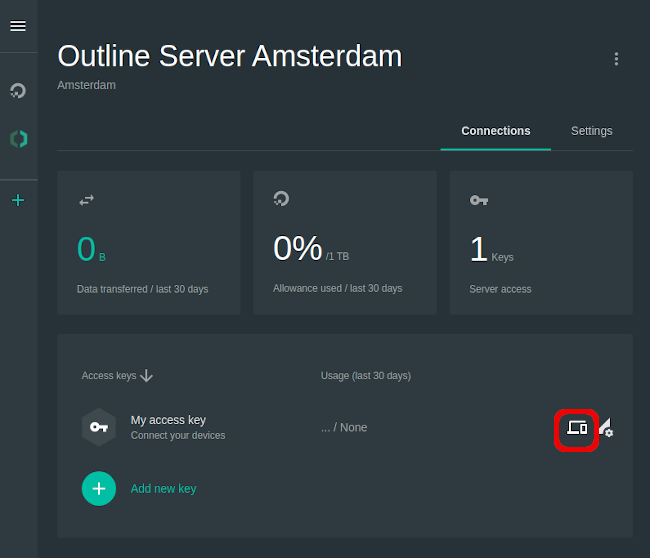Click the Usage (last 30 days) header

tap(365, 376)
